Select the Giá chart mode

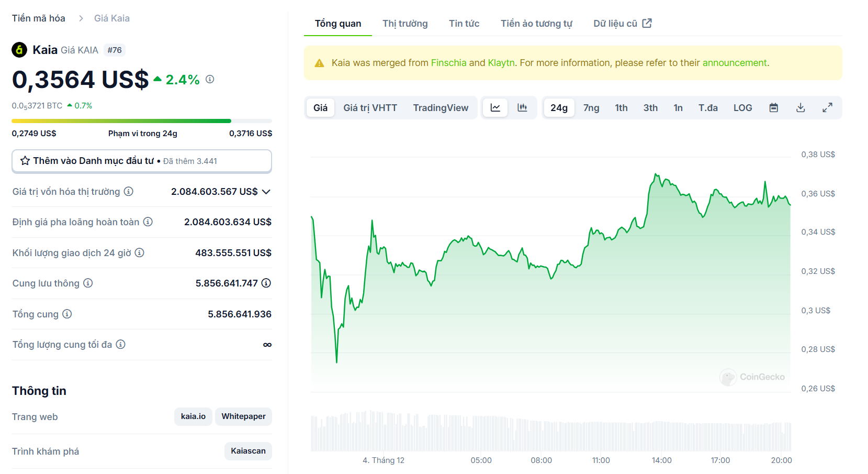coord(321,108)
